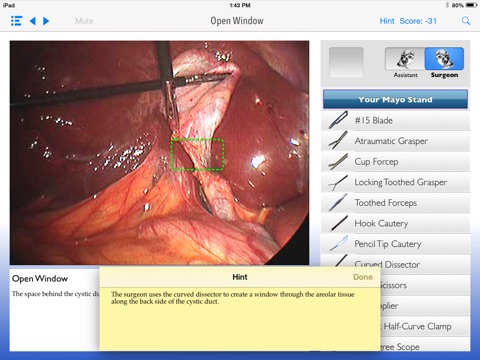The height and width of the screenshot is (360, 480).
Task: Dismiss the hint with Done
Action: [363, 277]
